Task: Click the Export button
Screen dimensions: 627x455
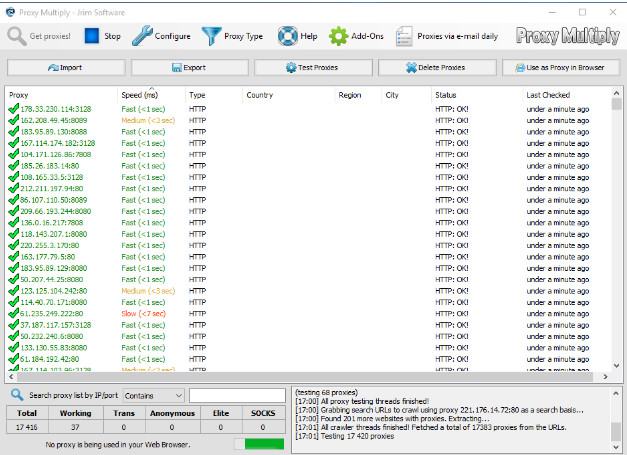Action: (x=190, y=68)
